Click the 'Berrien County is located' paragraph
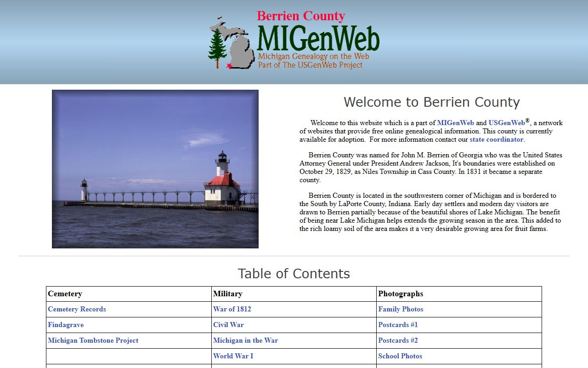 coord(431,212)
